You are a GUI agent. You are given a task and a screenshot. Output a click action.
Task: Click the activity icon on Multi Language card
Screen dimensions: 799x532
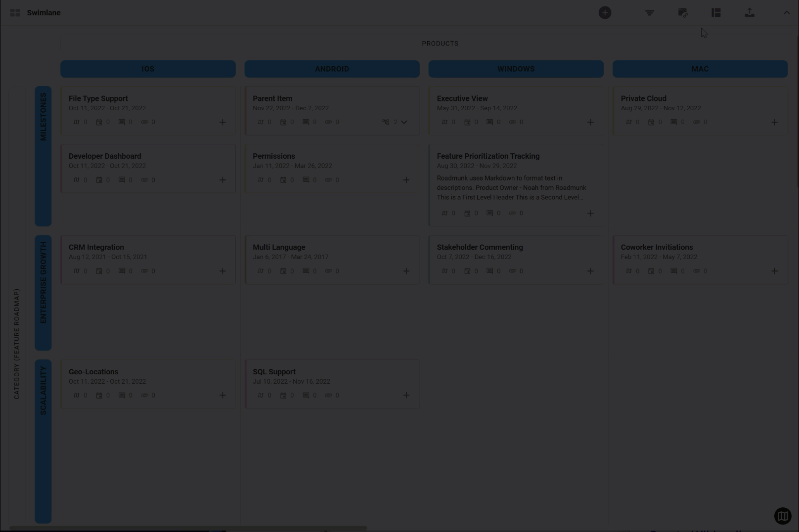(x=260, y=270)
